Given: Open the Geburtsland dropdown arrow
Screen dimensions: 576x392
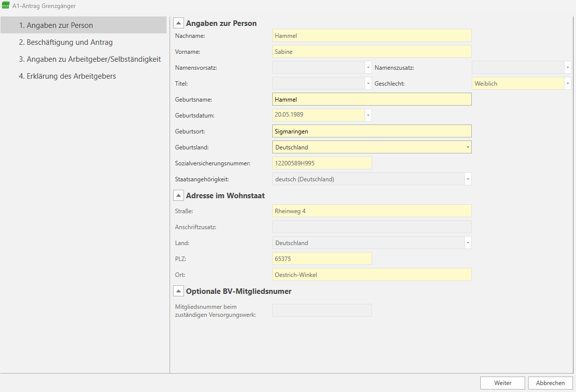Looking at the screenshot, I should click(468, 147).
